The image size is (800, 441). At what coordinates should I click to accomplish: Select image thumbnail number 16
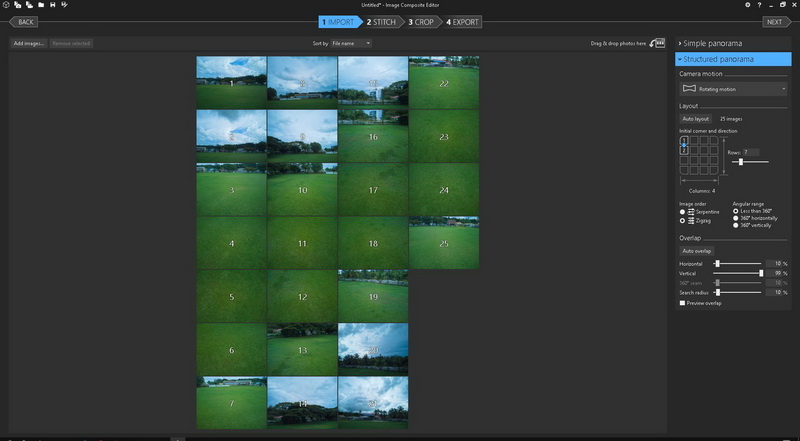point(373,136)
